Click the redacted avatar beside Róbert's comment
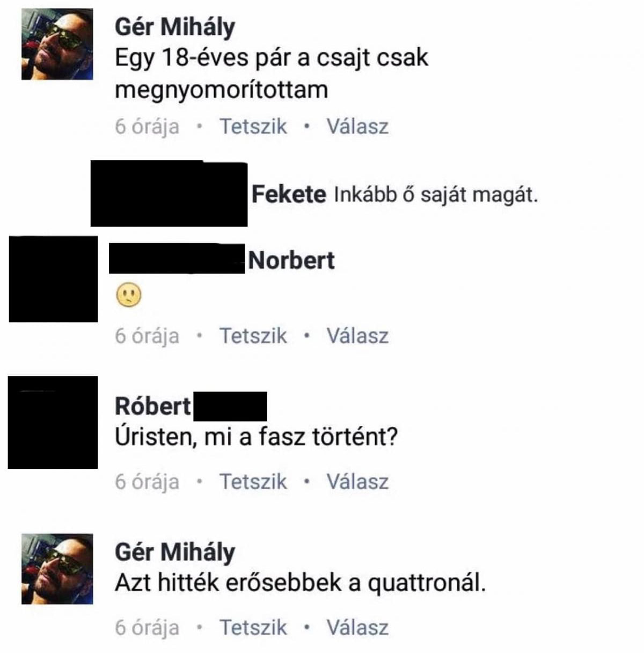The width and height of the screenshot is (644, 653). (x=53, y=422)
